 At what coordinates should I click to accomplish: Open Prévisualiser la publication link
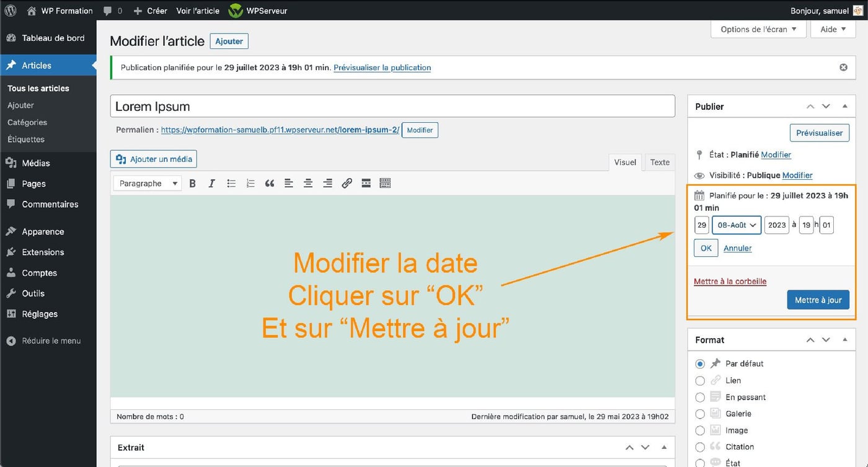382,67
